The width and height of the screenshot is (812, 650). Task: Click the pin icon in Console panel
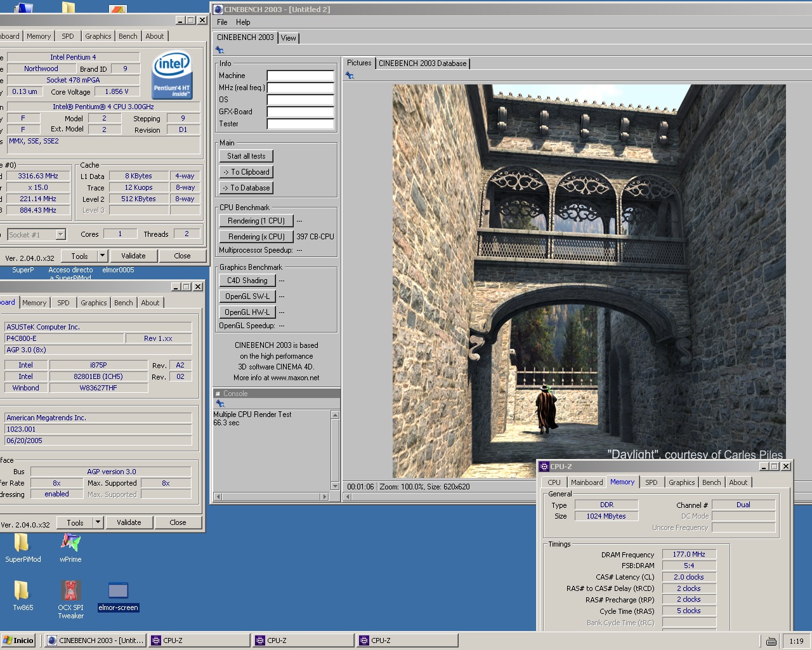tap(220, 404)
